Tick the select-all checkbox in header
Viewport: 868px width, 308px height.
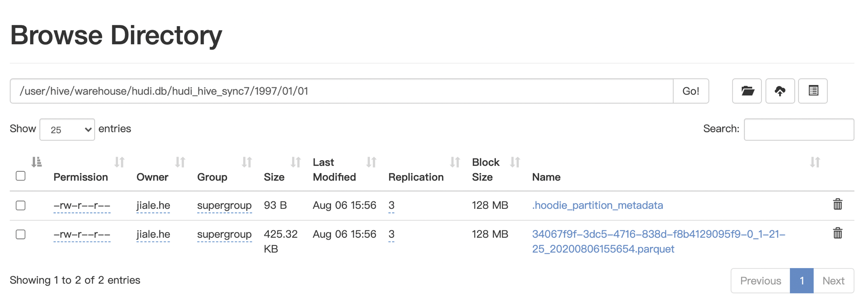pos(21,176)
